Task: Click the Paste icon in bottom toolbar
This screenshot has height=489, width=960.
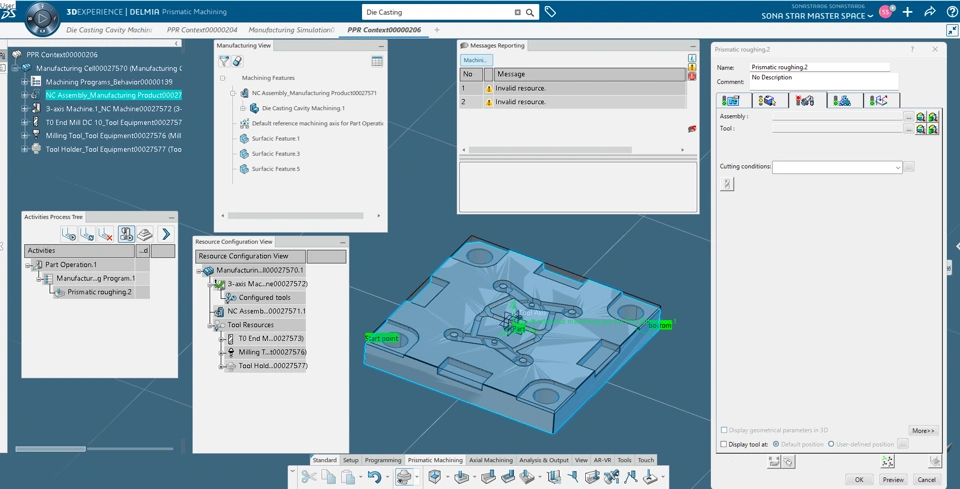Action: [x=348, y=476]
